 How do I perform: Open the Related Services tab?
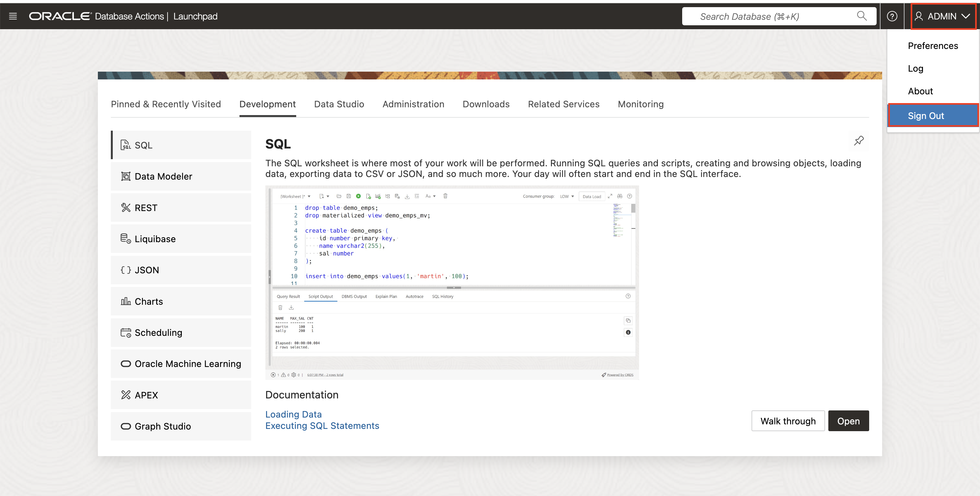point(564,104)
